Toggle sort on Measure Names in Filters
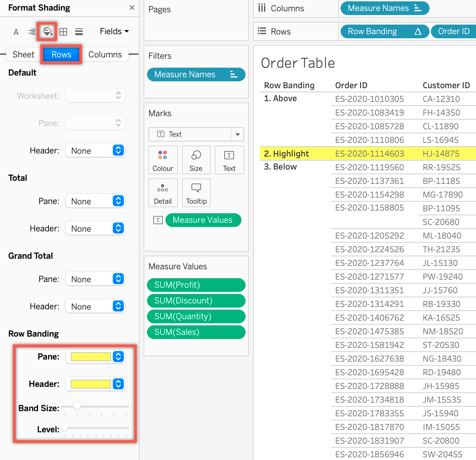The height and width of the screenshot is (460, 476). click(x=234, y=74)
